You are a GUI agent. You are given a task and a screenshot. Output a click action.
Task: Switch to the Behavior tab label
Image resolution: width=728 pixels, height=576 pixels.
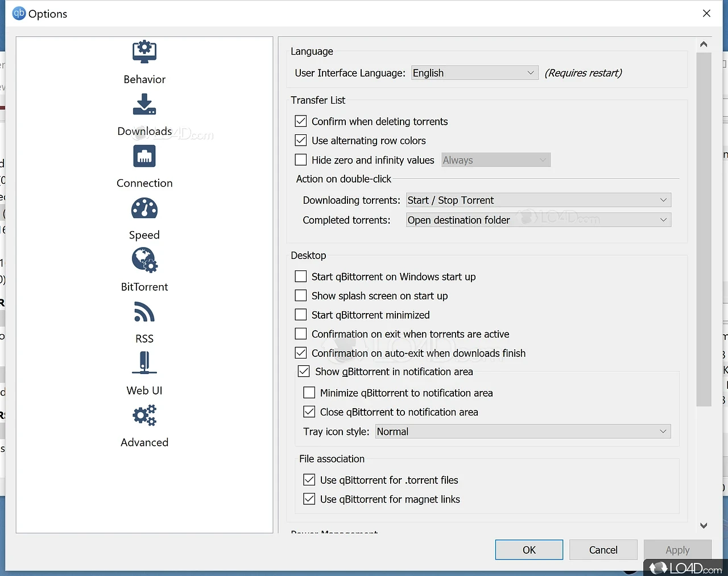144,79
